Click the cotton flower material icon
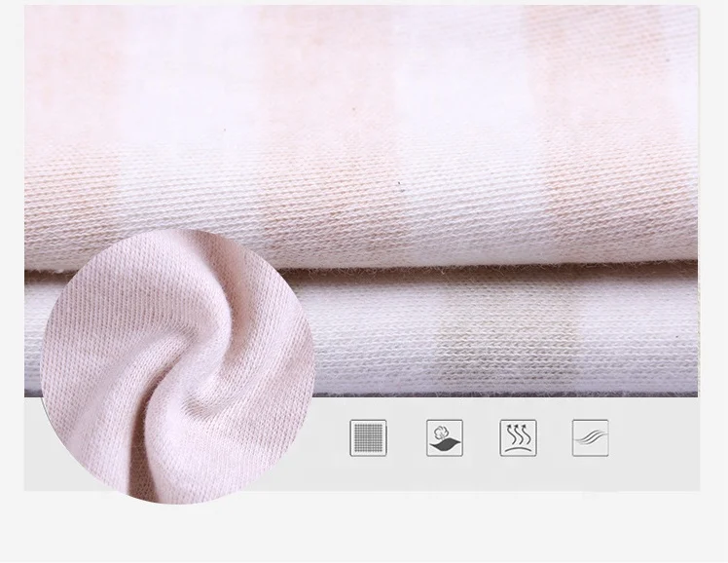The width and height of the screenshot is (728, 563). point(445,438)
